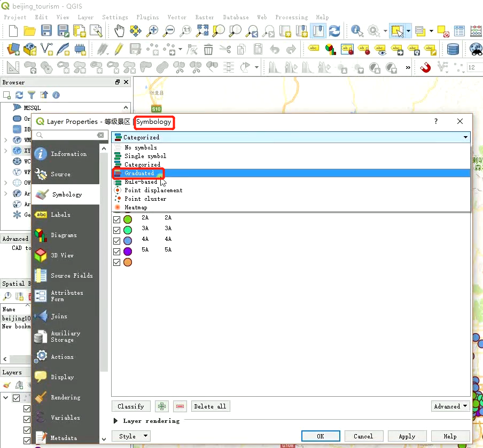Viewport: 483px width, 448px height.
Task: Click the filter icon in Browser panel
Action: click(x=32, y=95)
